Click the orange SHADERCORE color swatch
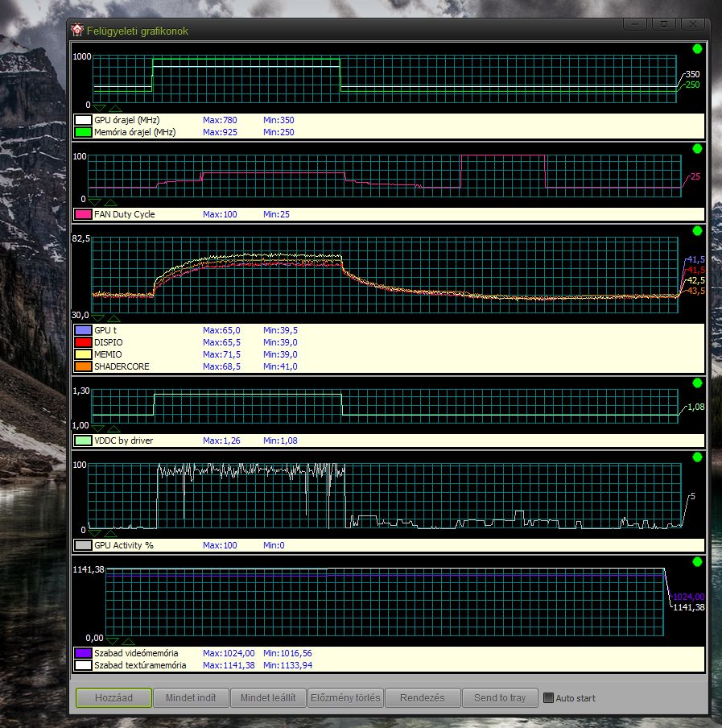 (x=83, y=366)
